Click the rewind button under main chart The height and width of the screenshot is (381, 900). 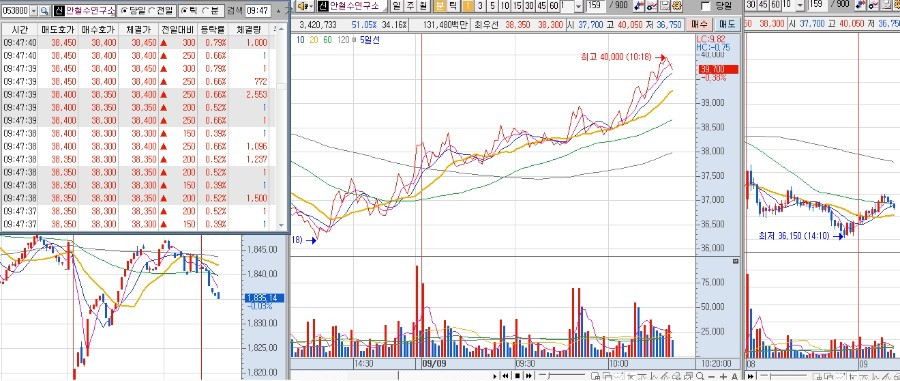point(505,376)
